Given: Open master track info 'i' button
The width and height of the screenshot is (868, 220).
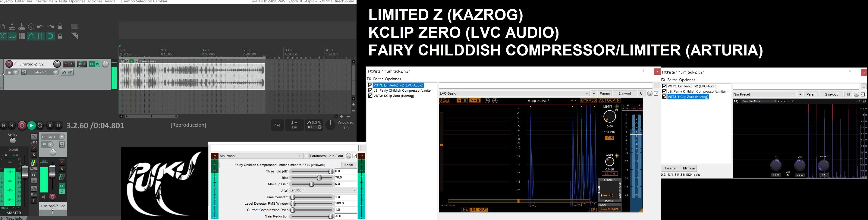Looking at the screenshot, I should point(34,201).
